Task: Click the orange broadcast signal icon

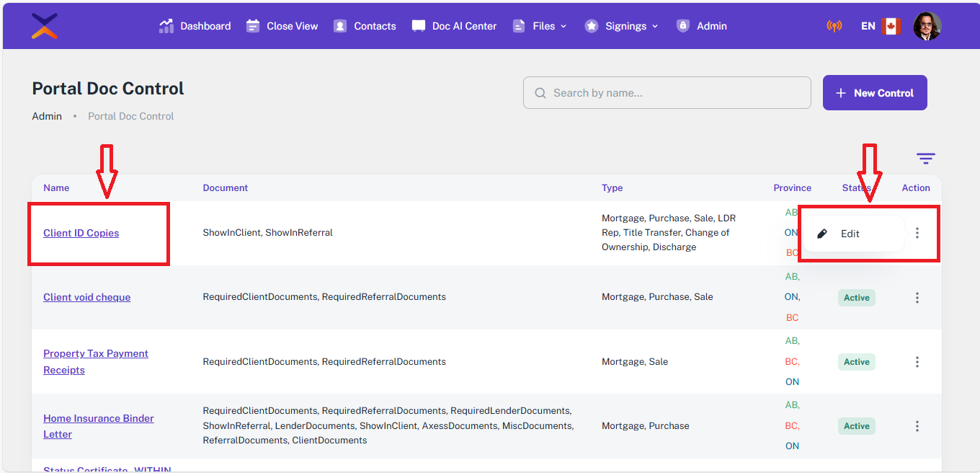Action: click(834, 26)
